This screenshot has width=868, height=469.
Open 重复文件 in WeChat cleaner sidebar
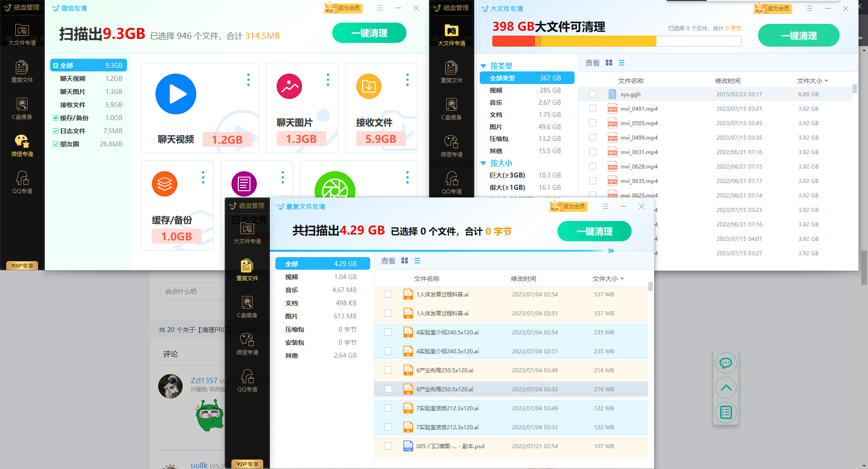[x=22, y=72]
